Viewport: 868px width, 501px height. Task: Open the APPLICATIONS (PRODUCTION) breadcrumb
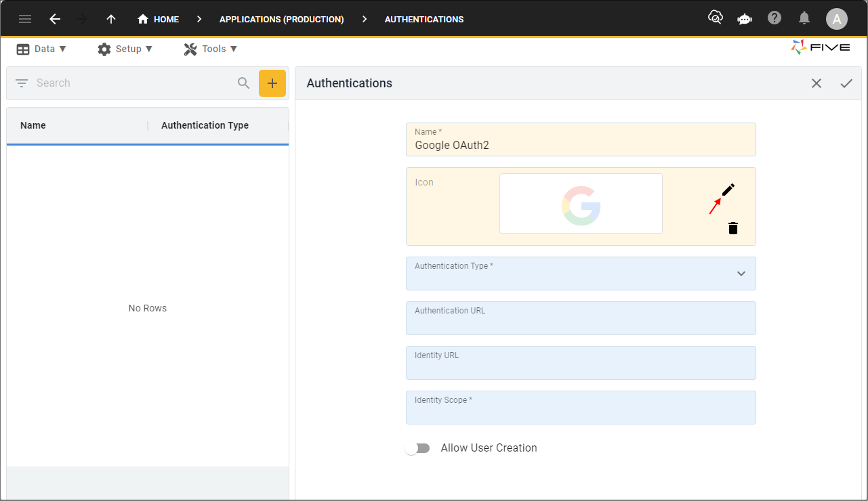click(281, 19)
